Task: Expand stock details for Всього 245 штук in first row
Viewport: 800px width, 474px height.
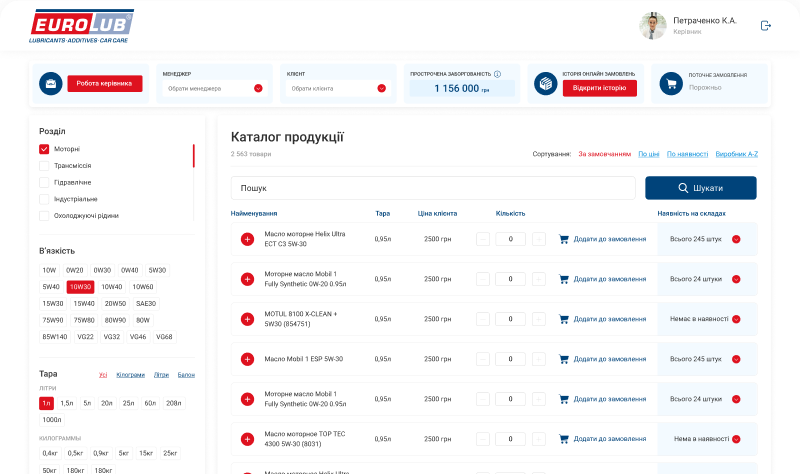Action: click(736, 239)
